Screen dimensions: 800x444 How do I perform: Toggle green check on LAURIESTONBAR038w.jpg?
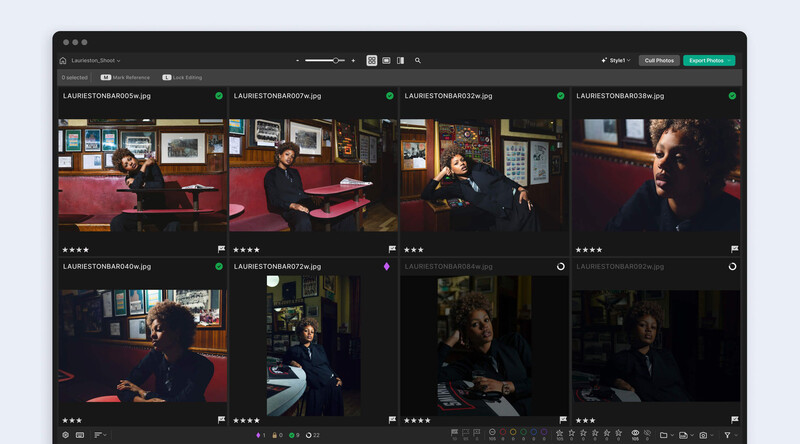[x=732, y=95]
